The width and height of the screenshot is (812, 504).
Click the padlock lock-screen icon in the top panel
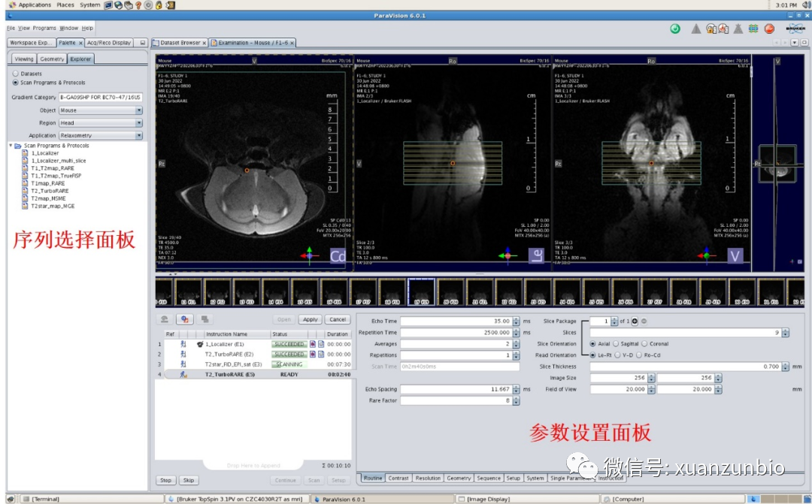coord(159,5)
